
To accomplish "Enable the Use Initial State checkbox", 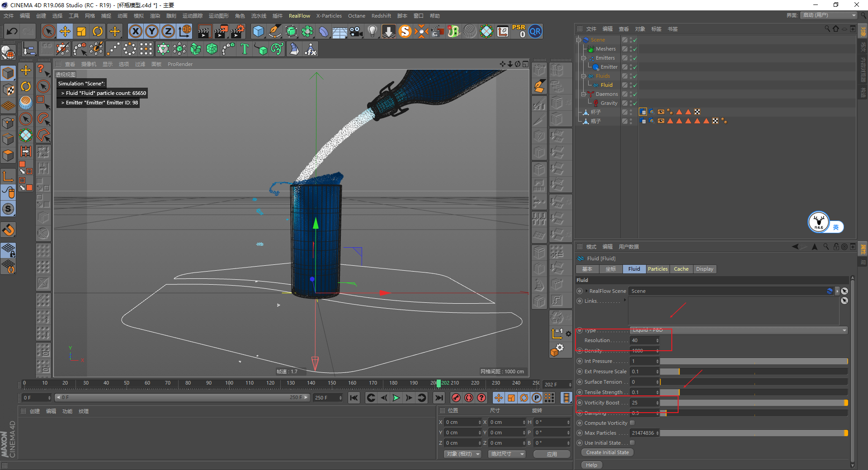I will click(632, 443).
